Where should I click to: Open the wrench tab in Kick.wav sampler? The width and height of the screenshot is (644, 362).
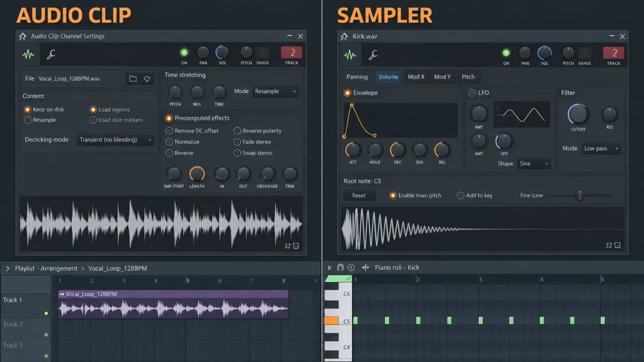(x=373, y=55)
